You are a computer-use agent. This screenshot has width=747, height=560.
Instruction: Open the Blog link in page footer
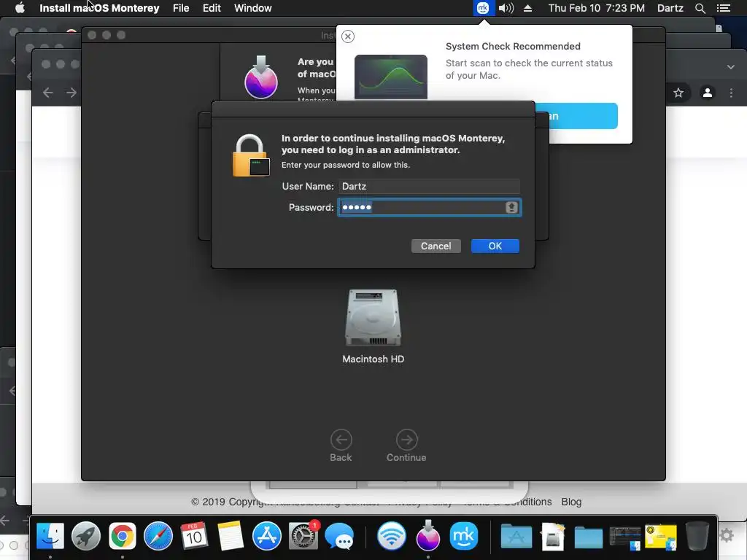571,502
